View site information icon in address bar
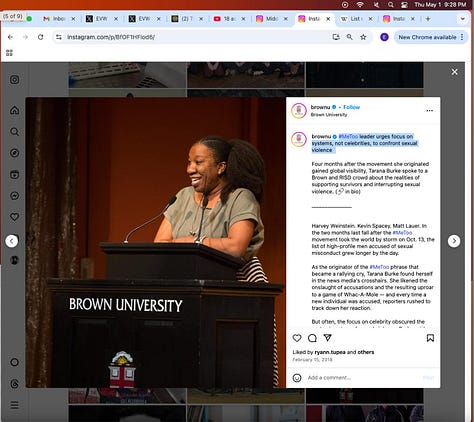 (x=59, y=37)
